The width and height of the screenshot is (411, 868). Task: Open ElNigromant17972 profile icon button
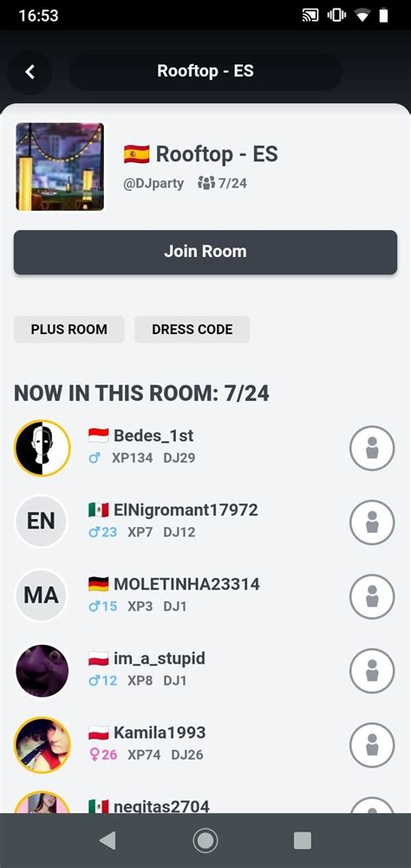(372, 522)
